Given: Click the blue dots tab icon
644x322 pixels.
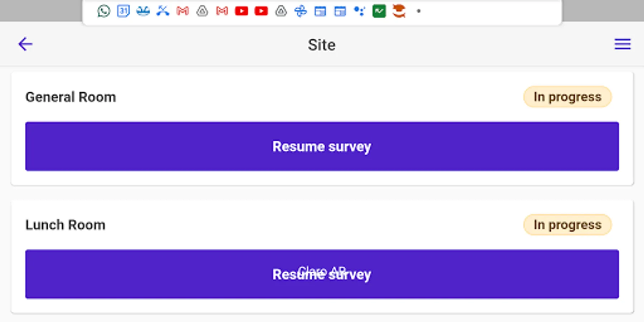Looking at the screenshot, I should tap(359, 11).
